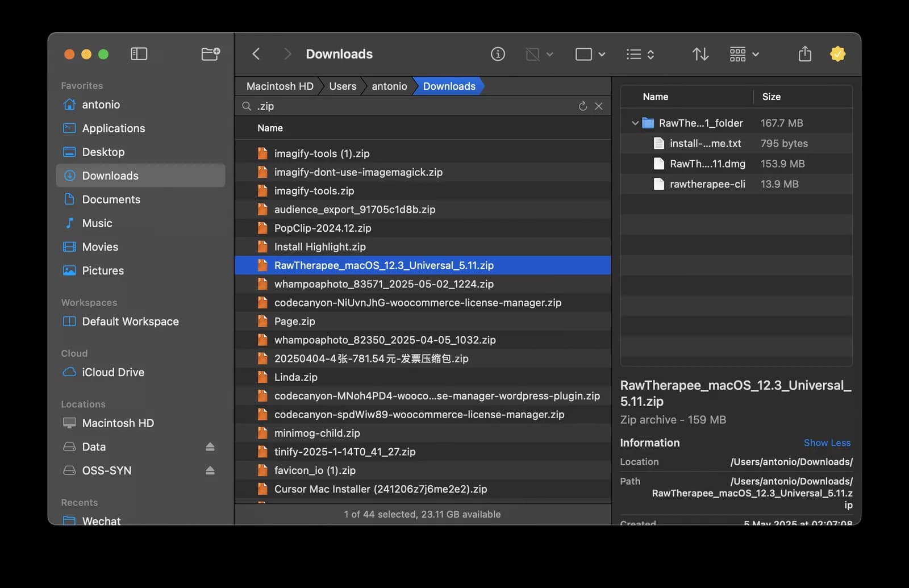Open the hidden-items view dropdown

[539, 54]
